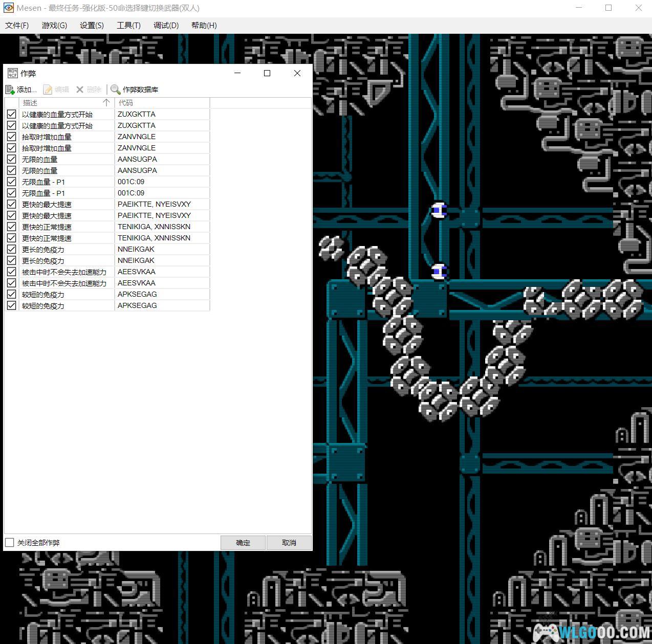Image resolution: width=652 pixels, height=644 pixels.
Task: Click the Mesen app icon in title bar
Action: tap(8, 8)
